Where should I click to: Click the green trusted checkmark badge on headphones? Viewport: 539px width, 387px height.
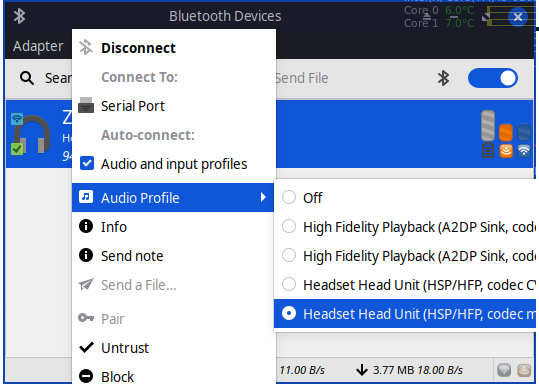click(17, 149)
